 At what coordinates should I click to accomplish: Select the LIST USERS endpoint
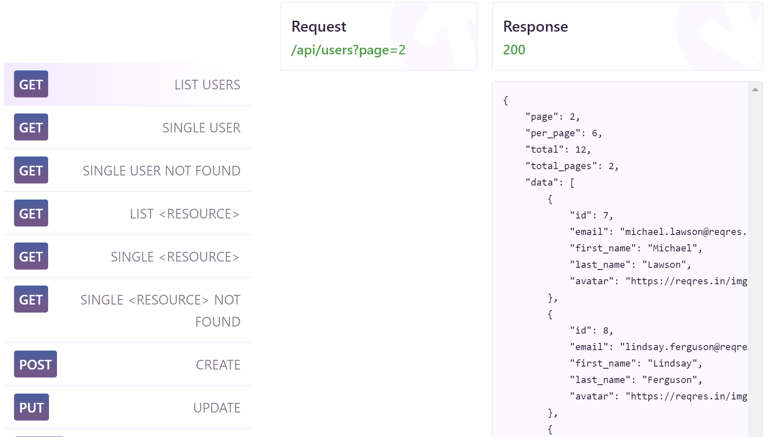(127, 84)
